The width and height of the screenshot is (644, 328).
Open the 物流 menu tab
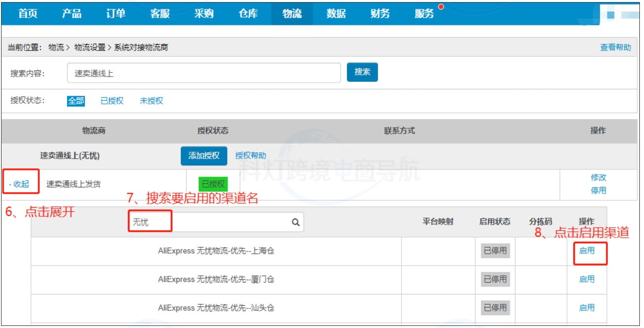pyautogui.click(x=292, y=14)
